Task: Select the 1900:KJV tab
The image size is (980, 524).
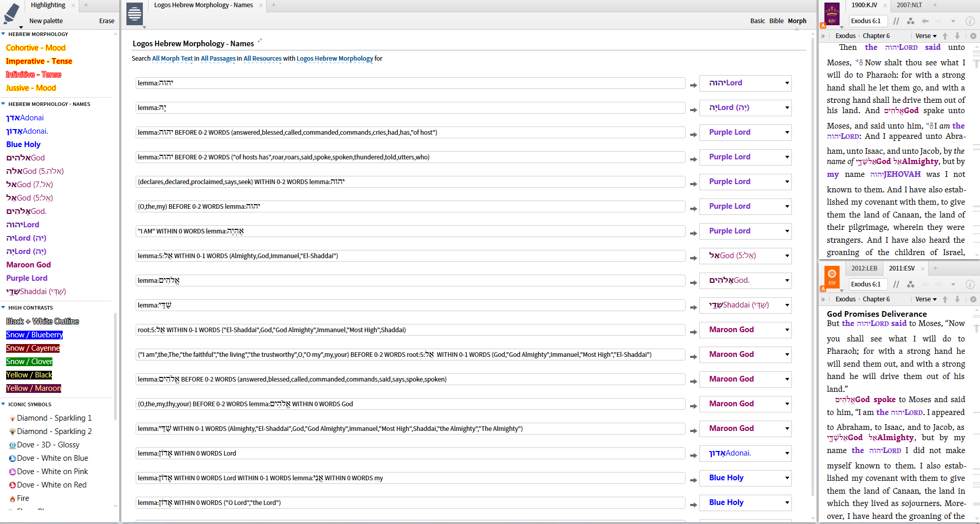Action: pos(864,5)
